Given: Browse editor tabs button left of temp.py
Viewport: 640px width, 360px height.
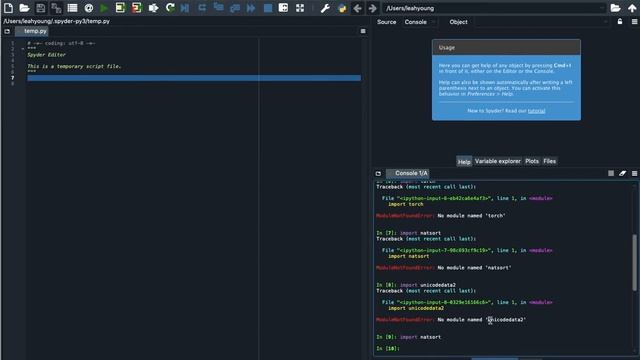Looking at the screenshot, I should click(7, 31).
